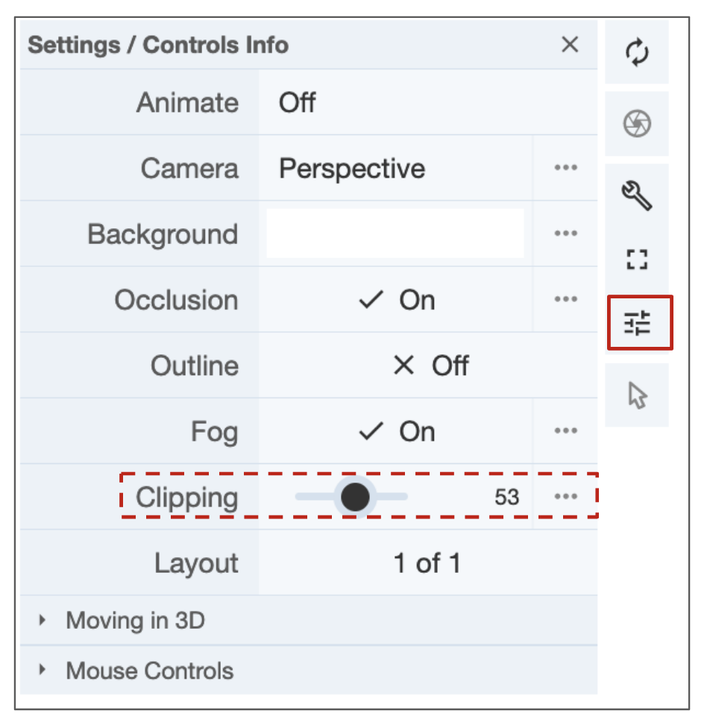The width and height of the screenshot is (710, 728).
Task: Click the Clipping slider handle
Action: (x=355, y=497)
